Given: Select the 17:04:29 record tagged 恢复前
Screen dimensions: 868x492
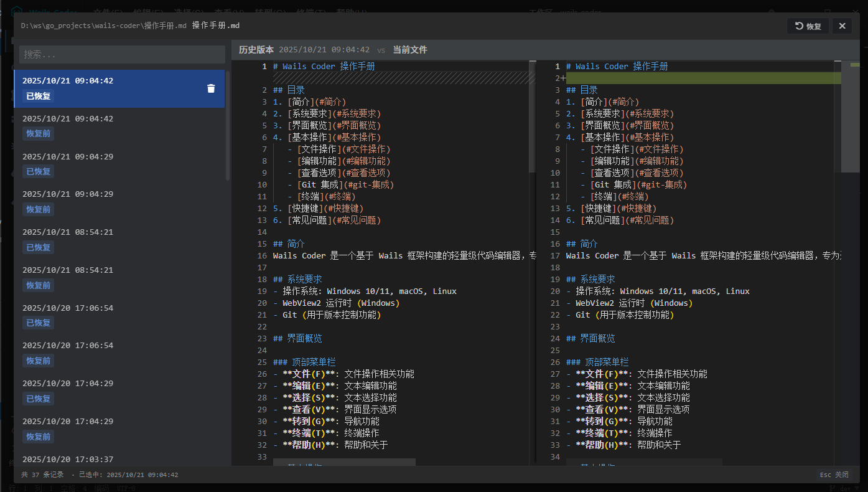Looking at the screenshot, I should pyautogui.click(x=119, y=430).
